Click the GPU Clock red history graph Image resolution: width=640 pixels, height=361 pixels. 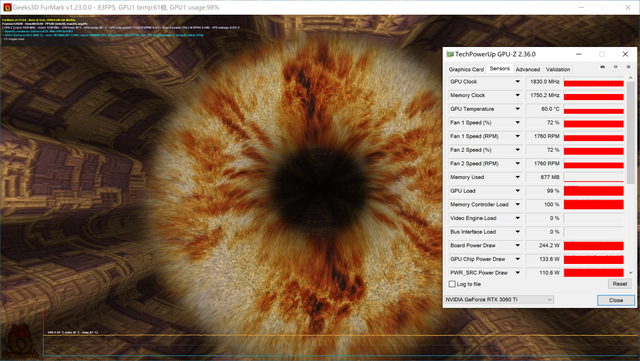(x=593, y=82)
